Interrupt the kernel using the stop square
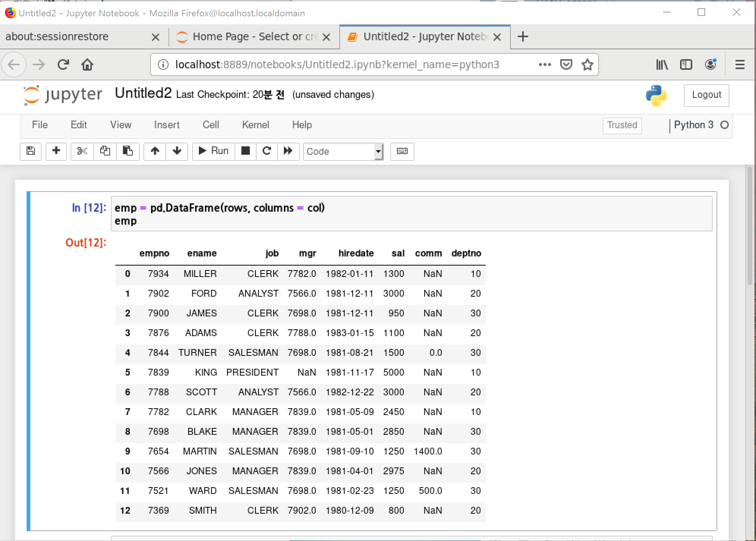The image size is (756, 541). coord(246,151)
